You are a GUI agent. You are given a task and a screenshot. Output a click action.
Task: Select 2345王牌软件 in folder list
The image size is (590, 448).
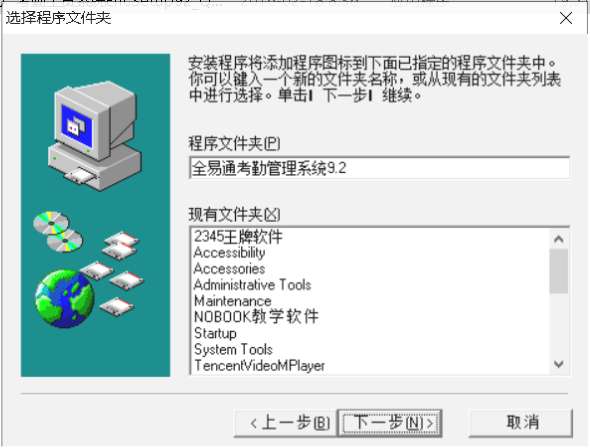[x=238, y=237]
